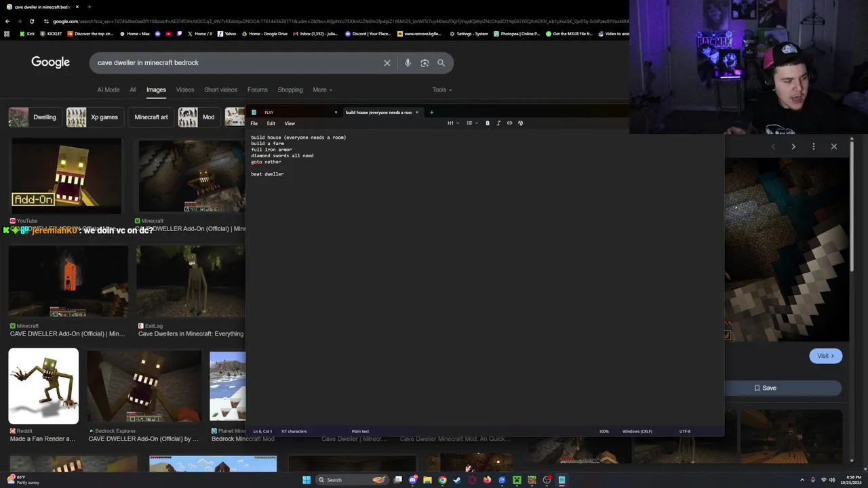Open the Home - Google Drive bookmark
Screen dimensions: 868x488
264,34
